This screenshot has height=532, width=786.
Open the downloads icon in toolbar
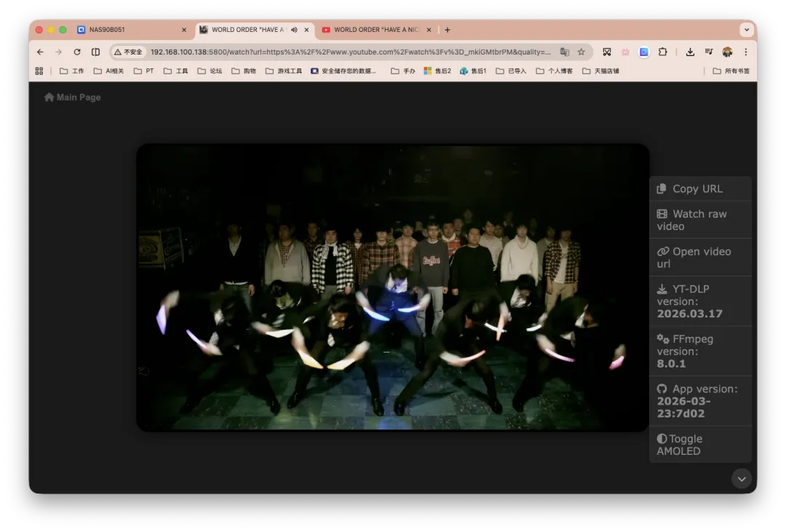pos(690,52)
